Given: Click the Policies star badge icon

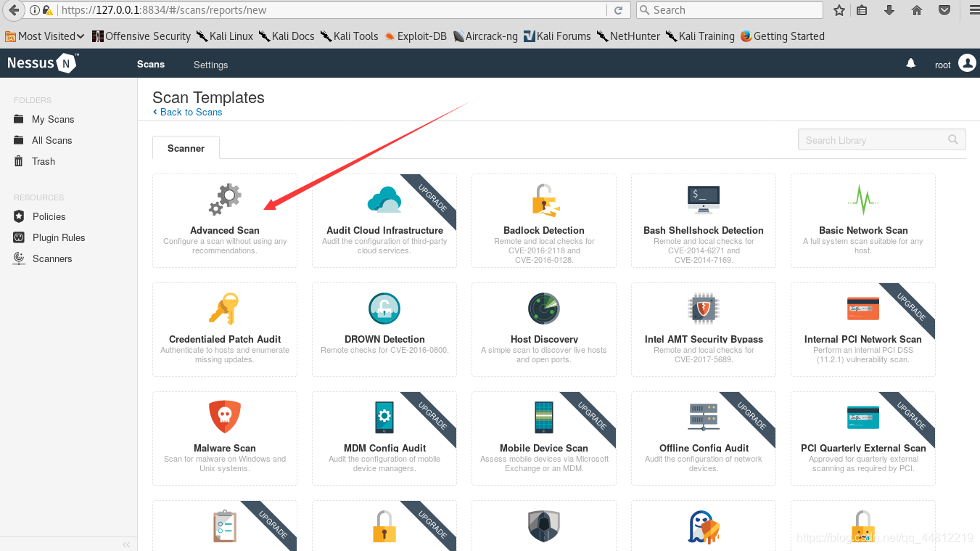Looking at the screenshot, I should tap(19, 216).
